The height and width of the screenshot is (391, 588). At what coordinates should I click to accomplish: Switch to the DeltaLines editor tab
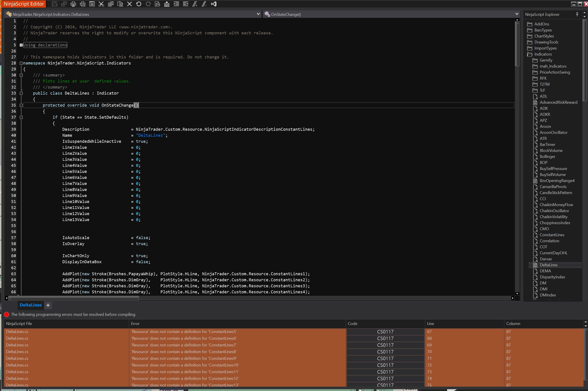[x=30, y=305]
